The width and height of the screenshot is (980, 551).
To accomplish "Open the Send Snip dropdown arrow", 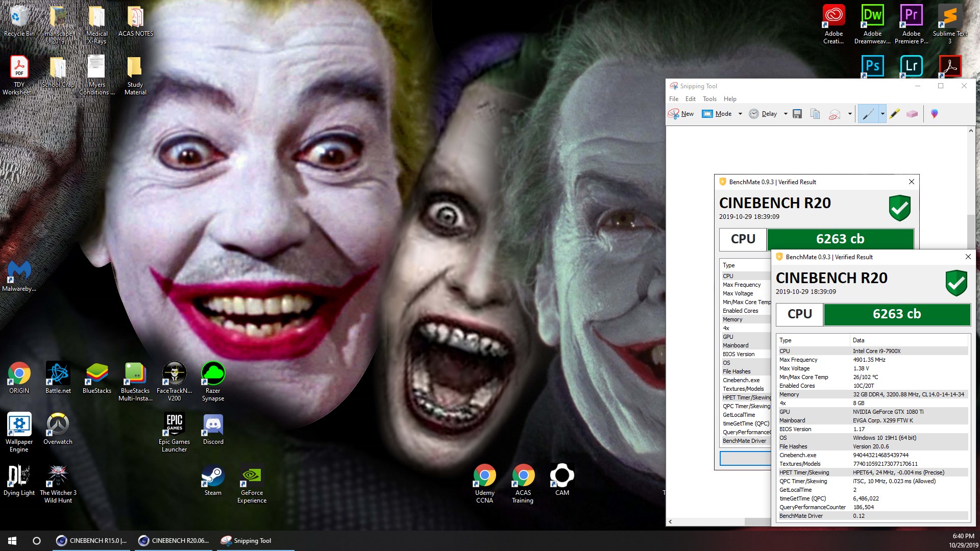I will tap(850, 114).
